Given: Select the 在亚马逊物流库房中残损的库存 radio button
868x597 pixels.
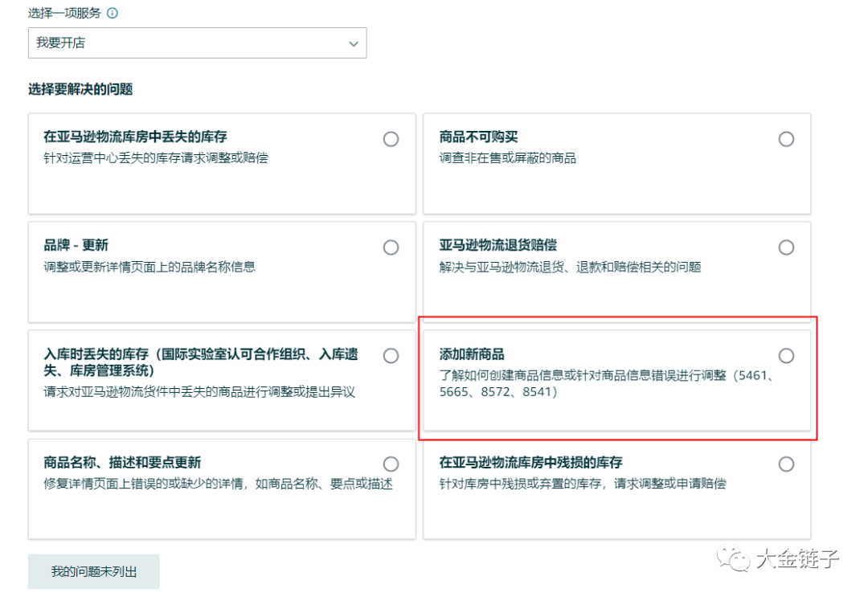Looking at the screenshot, I should (x=786, y=464).
